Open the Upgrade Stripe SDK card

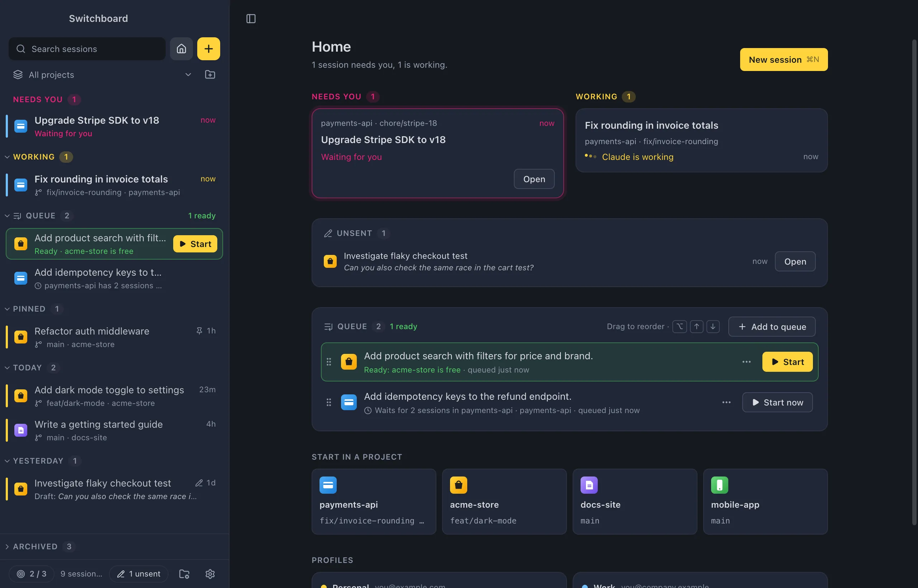pos(534,179)
